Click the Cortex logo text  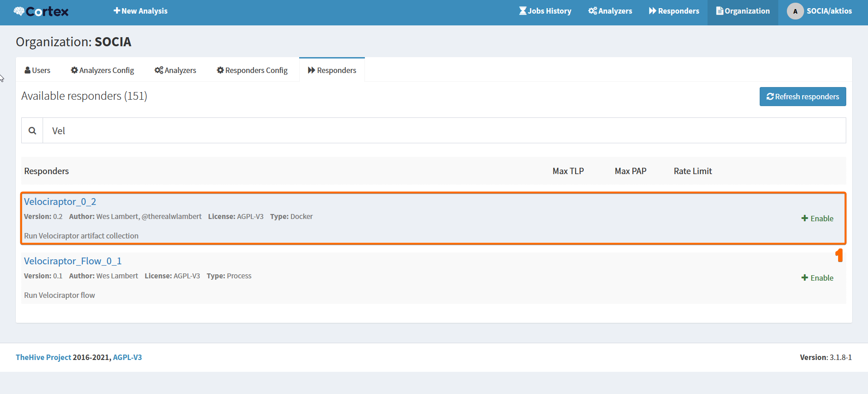47,11
